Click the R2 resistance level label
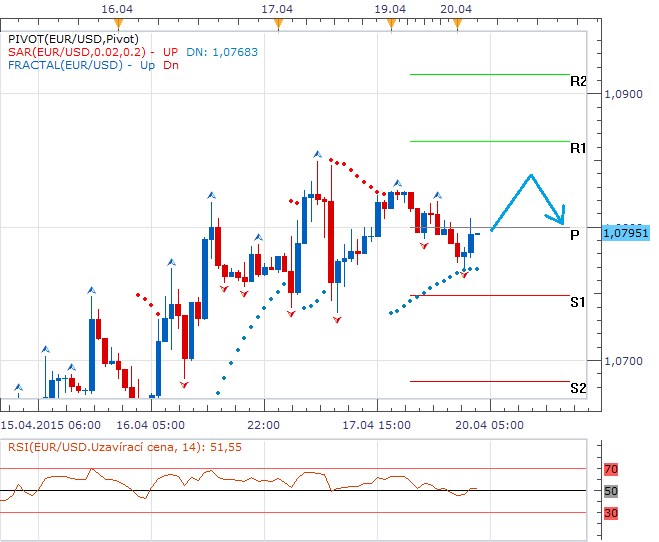This screenshot has height=542, width=659. 577,81
